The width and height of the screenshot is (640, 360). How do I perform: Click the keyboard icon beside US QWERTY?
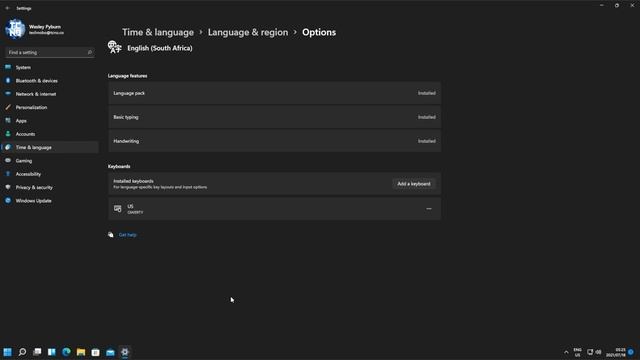tap(118, 209)
